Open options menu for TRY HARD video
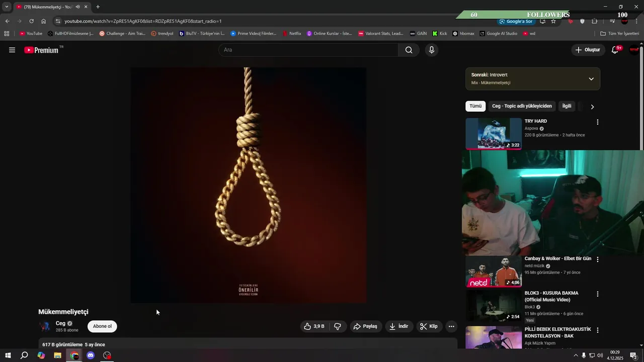The width and height of the screenshot is (644, 362). tap(598, 122)
